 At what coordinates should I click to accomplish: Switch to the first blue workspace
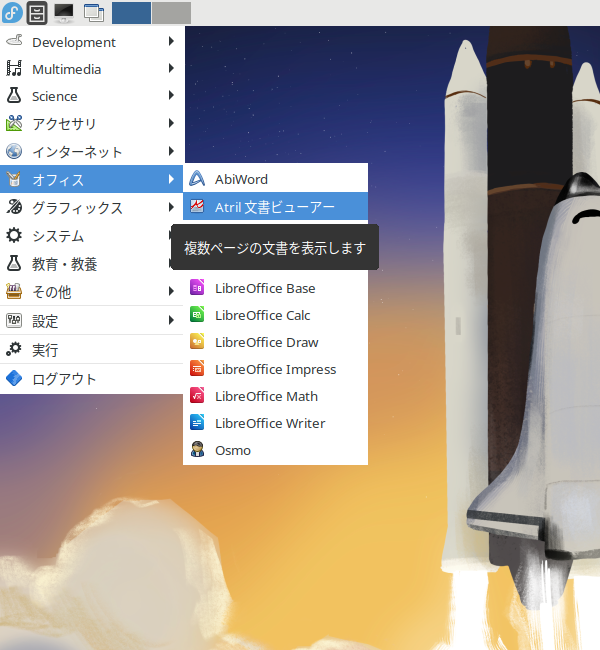[x=131, y=13]
